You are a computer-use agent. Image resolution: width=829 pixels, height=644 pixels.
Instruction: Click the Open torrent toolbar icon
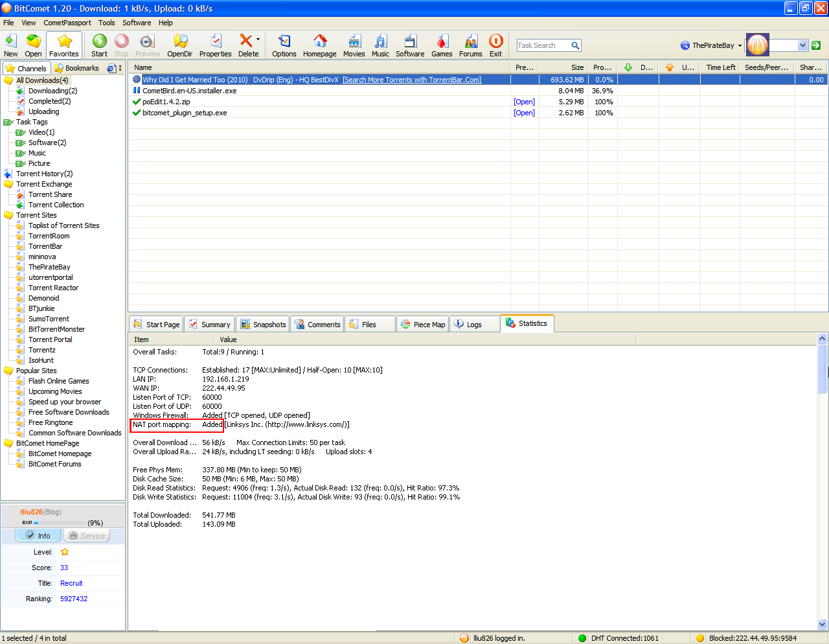point(33,45)
